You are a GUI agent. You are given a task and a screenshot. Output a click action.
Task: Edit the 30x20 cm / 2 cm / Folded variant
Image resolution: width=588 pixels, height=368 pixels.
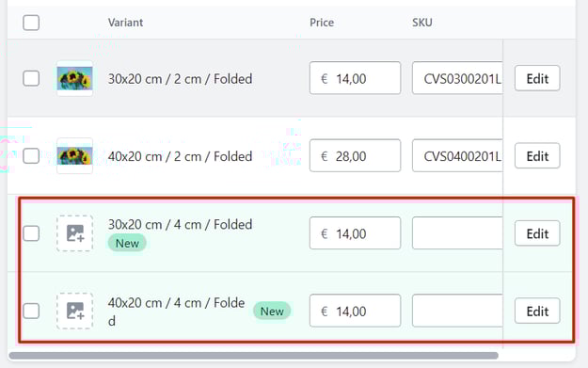pos(537,78)
